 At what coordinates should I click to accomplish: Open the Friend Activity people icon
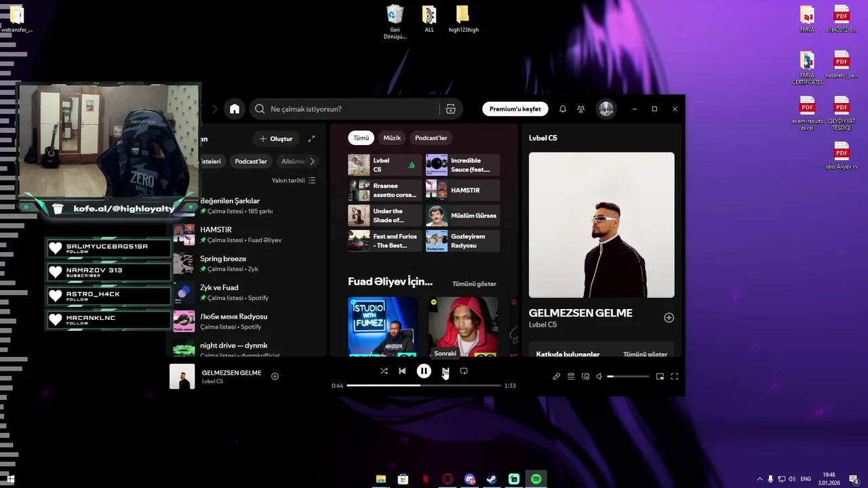click(581, 108)
